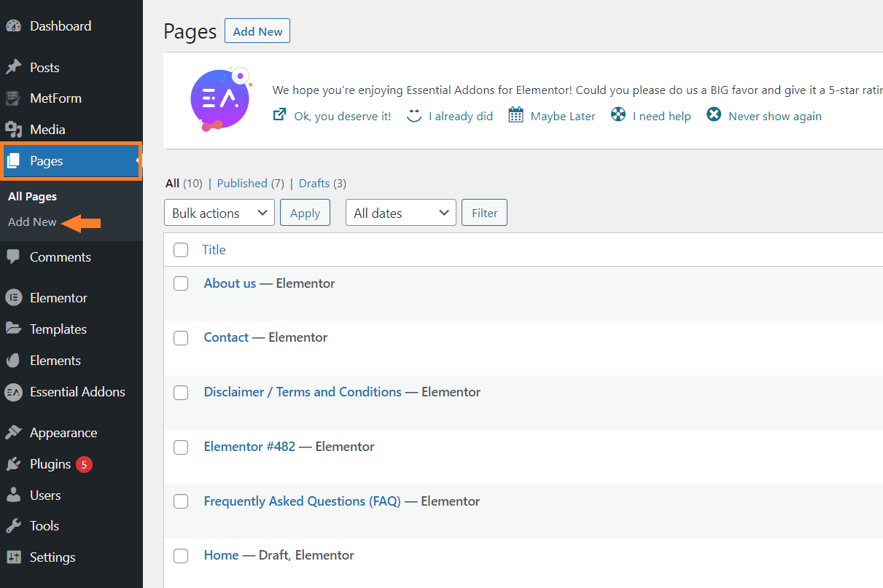Open the Bulk actions dropdown
The height and width of the screenshot is (588, 883).
pos(219,212)
